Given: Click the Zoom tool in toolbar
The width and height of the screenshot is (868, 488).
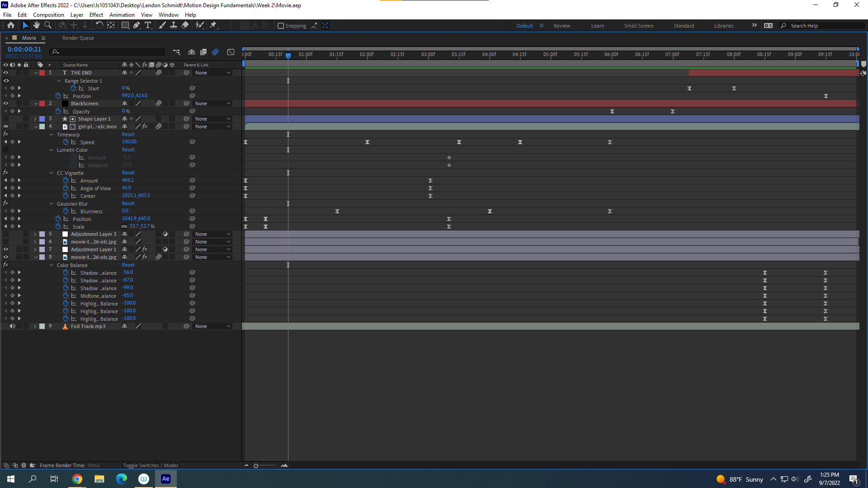Looking at the screenshot, I should coord(48,25).
